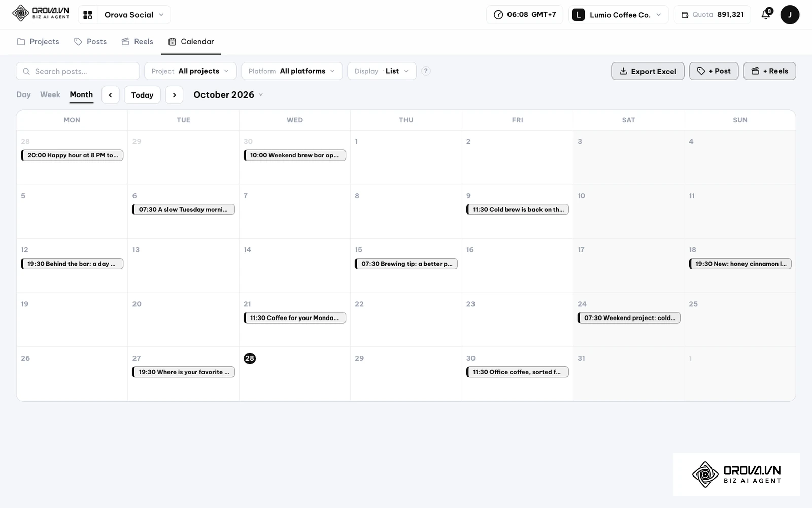Open the notifications bell
This screenshot has width=812, height=508.
pyautogui.click(x=766, y=15)
